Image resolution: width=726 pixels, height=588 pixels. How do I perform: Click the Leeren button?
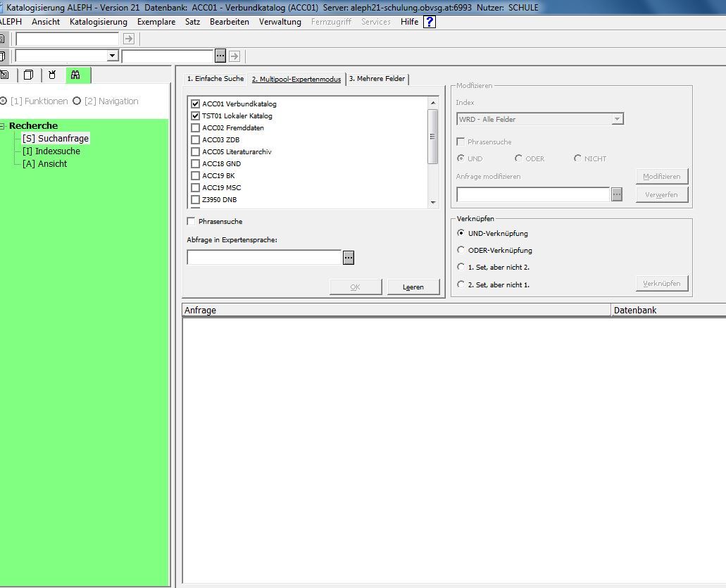pos(413,287)
